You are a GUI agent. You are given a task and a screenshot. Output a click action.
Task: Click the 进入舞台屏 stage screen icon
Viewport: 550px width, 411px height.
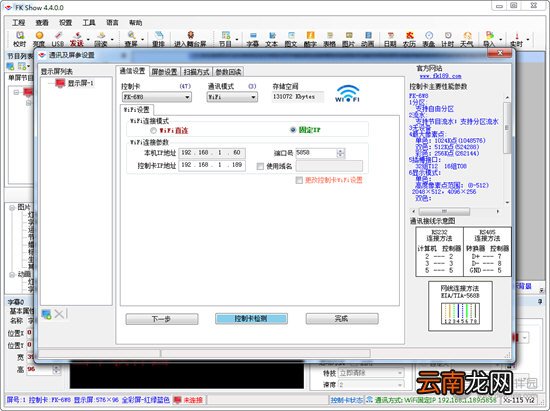tap(190, 39)
